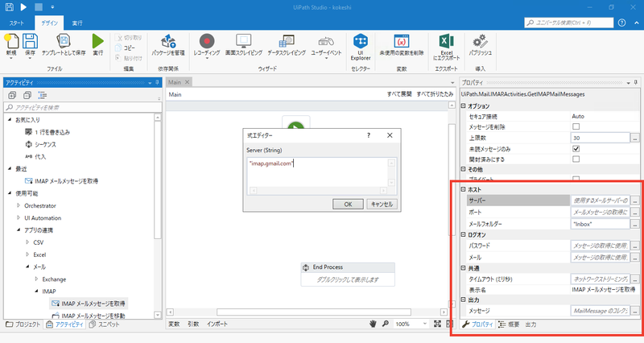Screen dimensions: 644x343
Task: Open the プロジェクト panel tab
Action: coord(23,324)
